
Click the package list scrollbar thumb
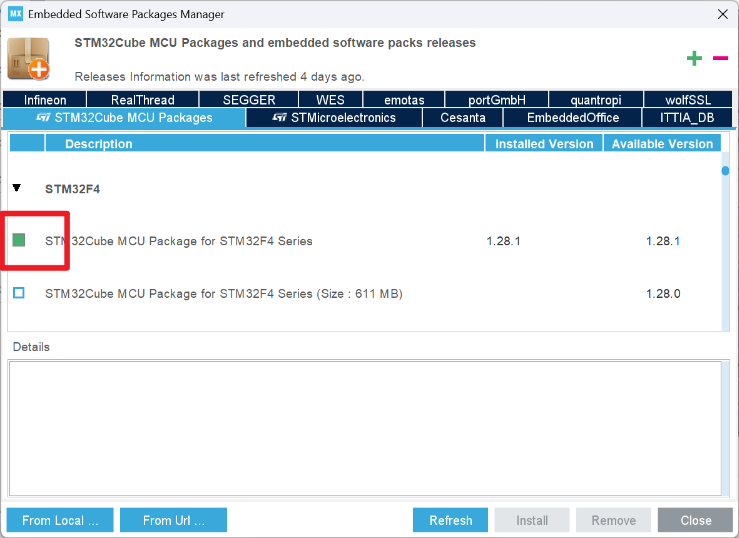[725, 171]
